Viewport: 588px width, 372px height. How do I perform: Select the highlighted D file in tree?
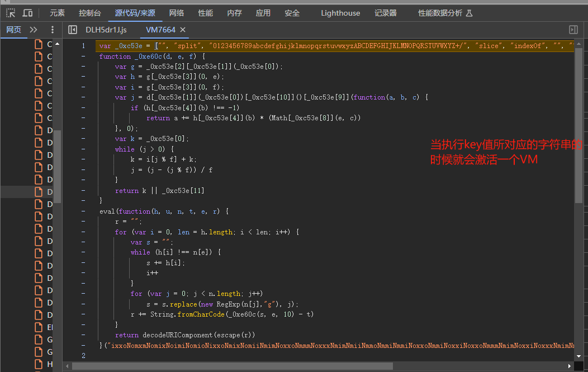tap(44, 192)
